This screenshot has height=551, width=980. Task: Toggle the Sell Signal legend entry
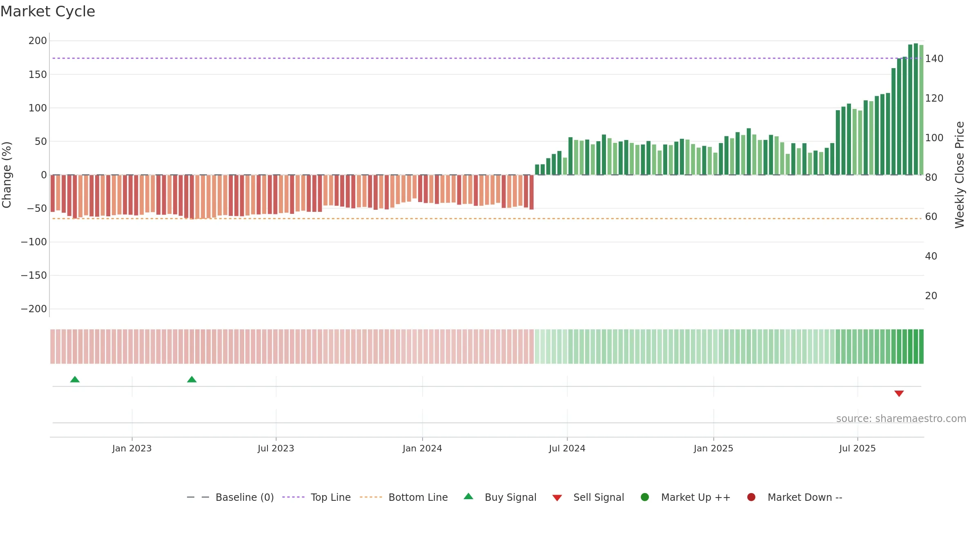click(588, 498)
